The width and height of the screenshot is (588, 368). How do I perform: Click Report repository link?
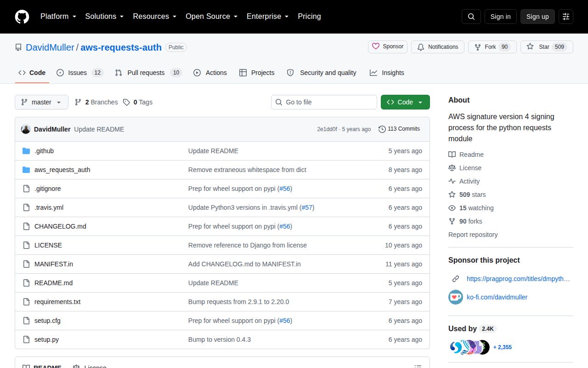(x=473, y=235)
